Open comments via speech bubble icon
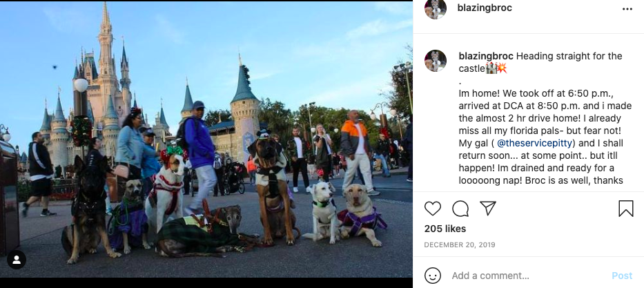The width and height of the screenshot is (644, 288). [x=460, y=209]
